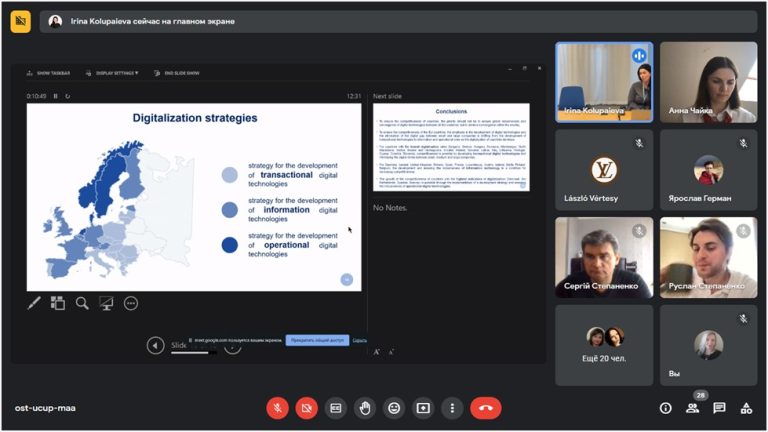This screenshot has height=432, width=768.
Task: Open more slide show options ellipsis
Action: pos(131,303)
